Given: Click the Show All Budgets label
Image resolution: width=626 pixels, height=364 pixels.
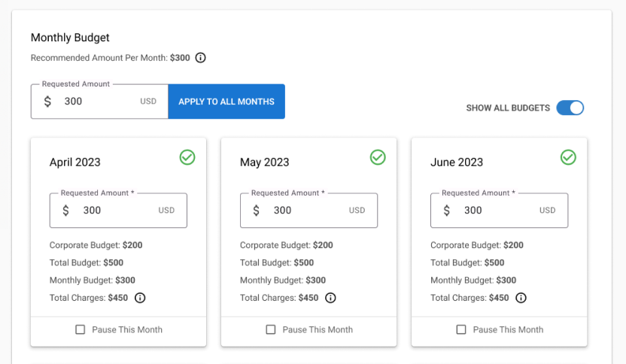Looking at the screenshot, I should 508,108.
